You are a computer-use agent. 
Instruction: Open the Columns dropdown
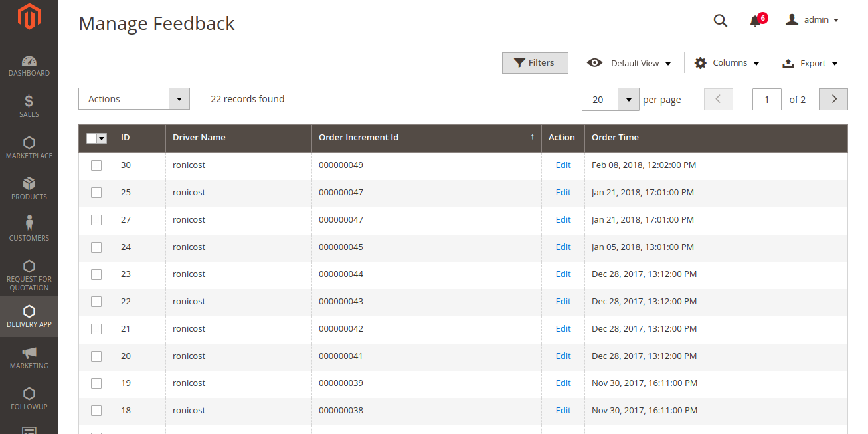pos(727,63)
